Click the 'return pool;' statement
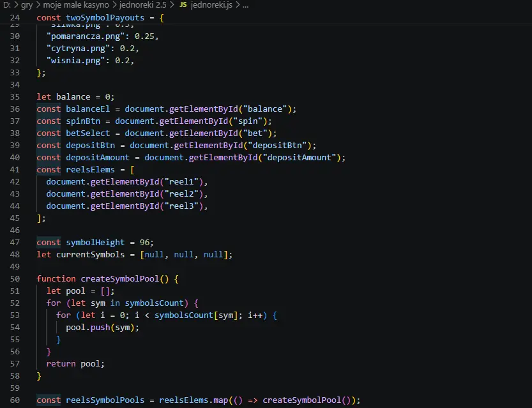Screen dimensions: 532x408 coord(75,364)
